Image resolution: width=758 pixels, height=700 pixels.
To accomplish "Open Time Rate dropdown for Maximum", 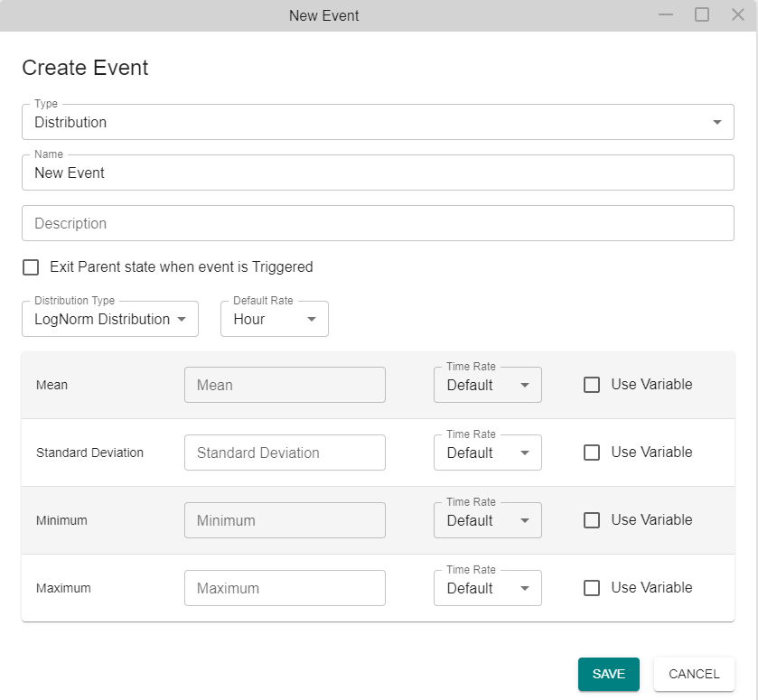I will [x=488, y=588].
